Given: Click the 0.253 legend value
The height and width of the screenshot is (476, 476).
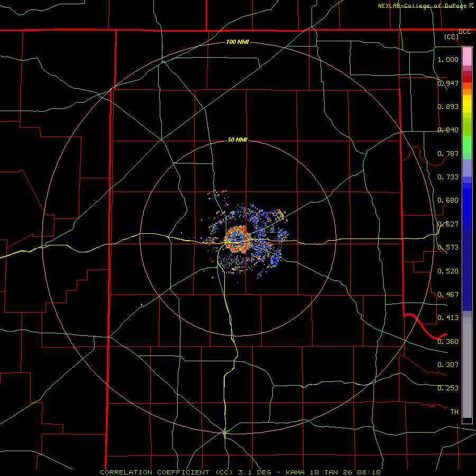Looking at the screenshot, I should click(448, 388).
